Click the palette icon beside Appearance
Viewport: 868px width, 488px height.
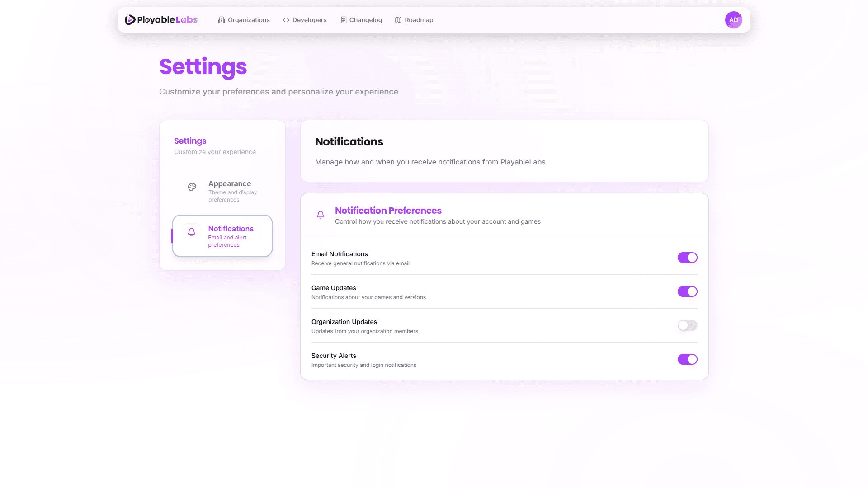click(x=192, y=187)
